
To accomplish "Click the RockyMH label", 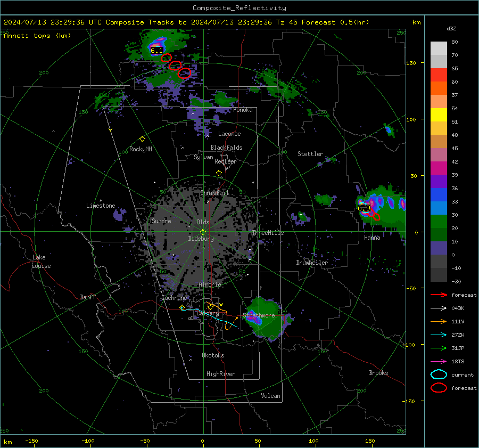I will [141, 149].
